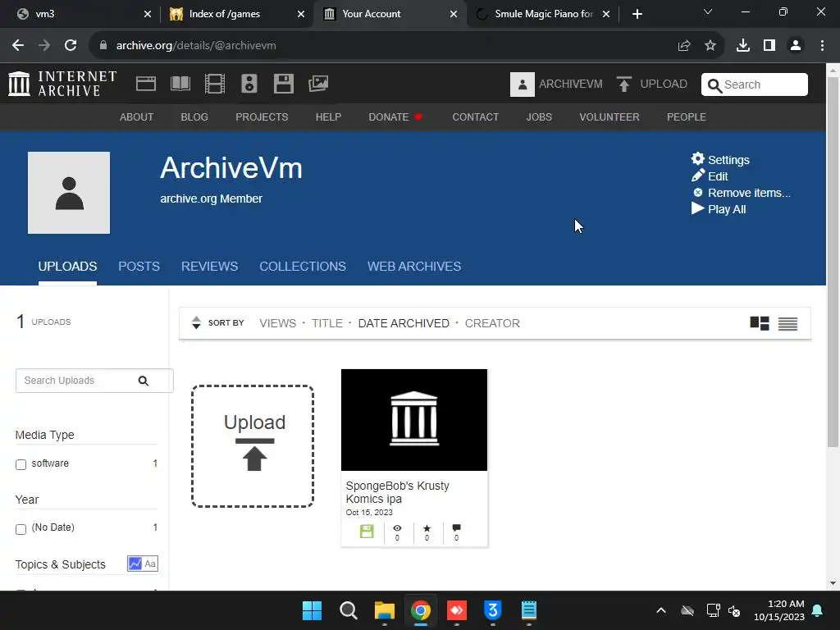The height and width of the screenshot is (630, 840).
Task: Show topics as chart view icon
Action: click(x=135, y=564)
